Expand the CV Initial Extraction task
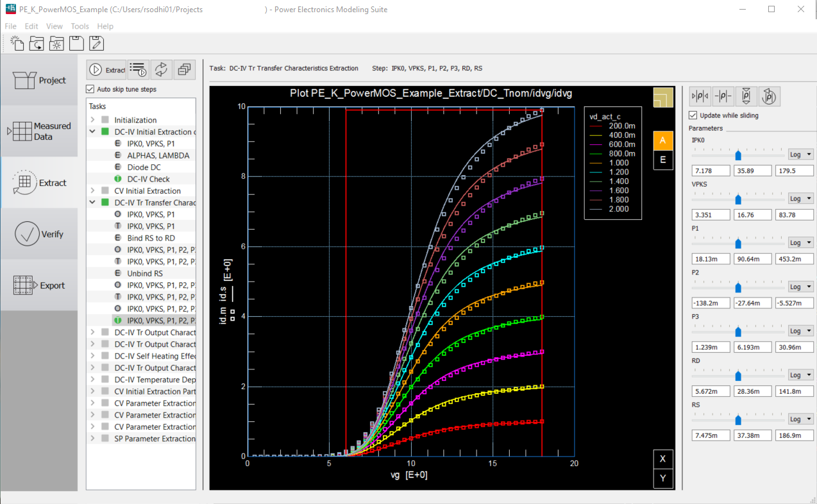This screenshot has width=817, height=504. coord(92,191)
